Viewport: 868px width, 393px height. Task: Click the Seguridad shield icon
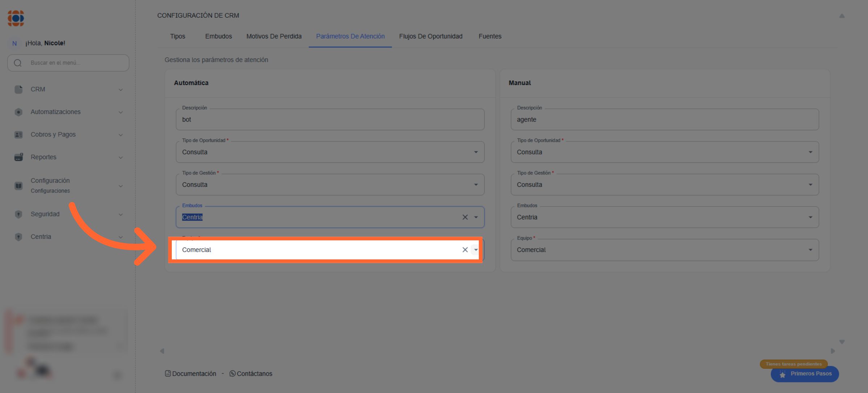click(18, 214)
